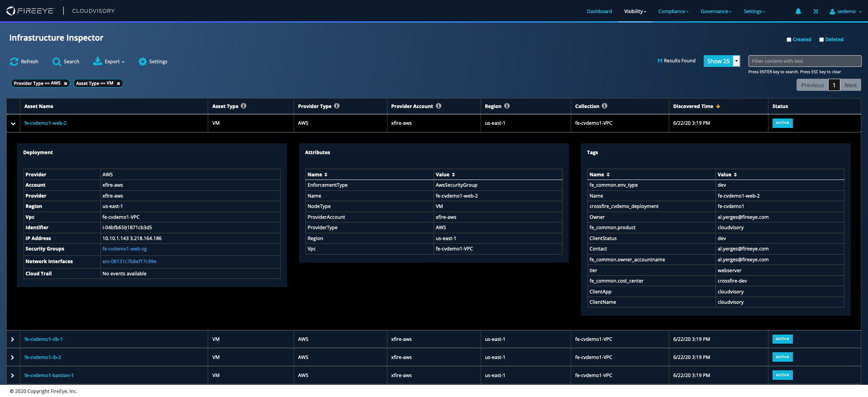The height and width of the screenshot is (397, 868).
Task: Click the fullscreen expand icon in header
Action: pos(816,12)
